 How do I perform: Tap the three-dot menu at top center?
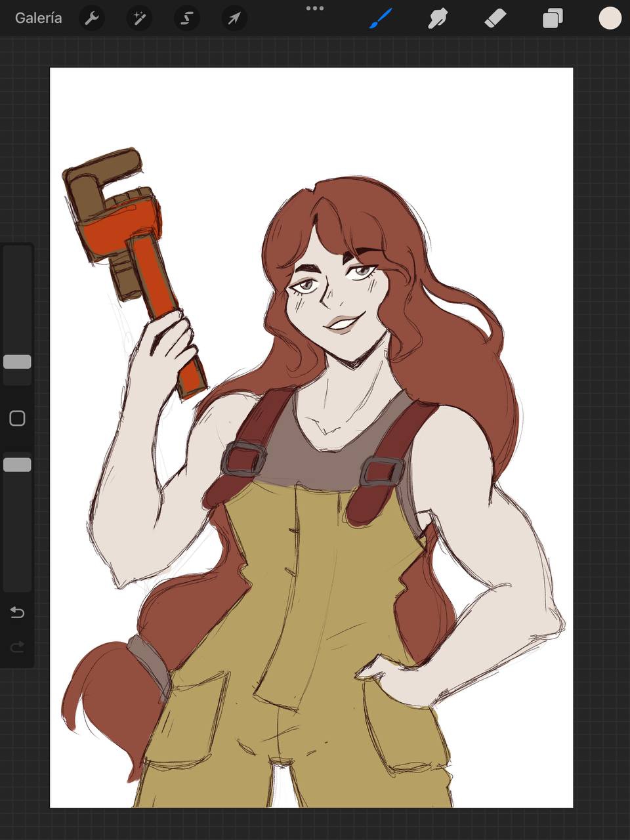315,9
